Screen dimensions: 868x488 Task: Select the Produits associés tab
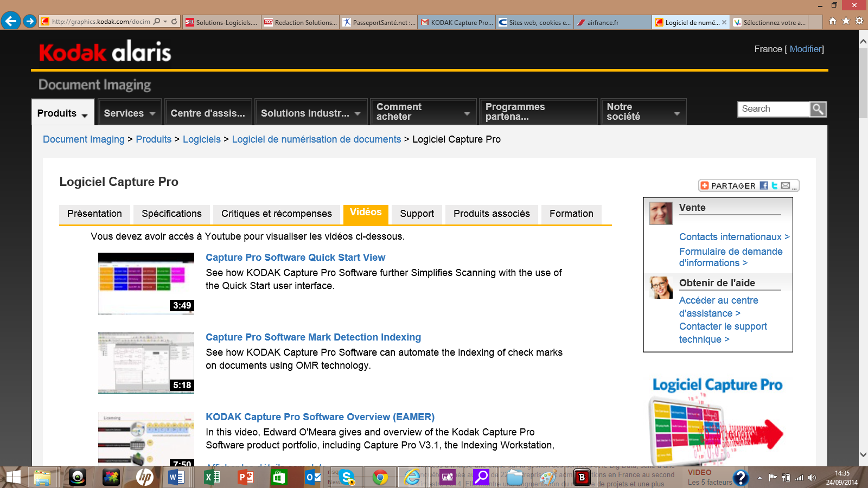point(492,214)
